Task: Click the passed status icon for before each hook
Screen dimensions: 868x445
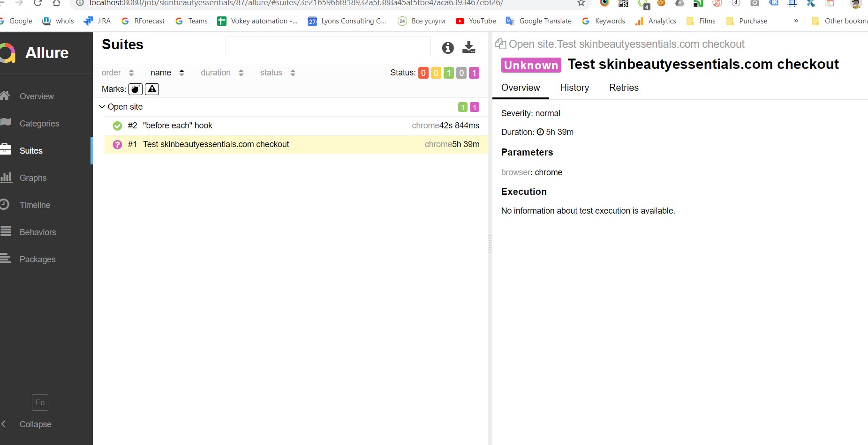Action: (117, 126)
